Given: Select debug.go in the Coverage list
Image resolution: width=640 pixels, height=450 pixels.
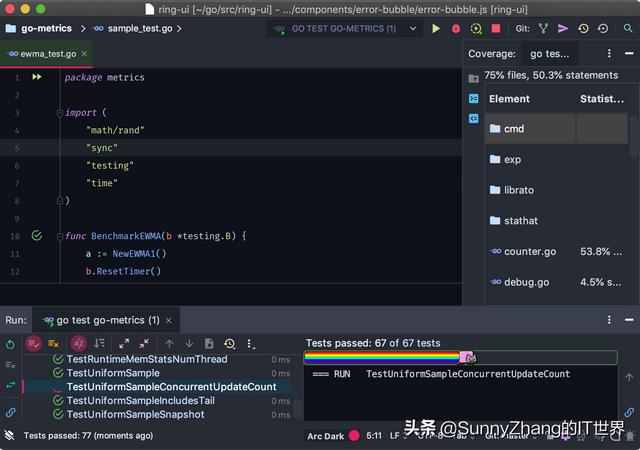Looking at the screenshot, I should point(556,282).
